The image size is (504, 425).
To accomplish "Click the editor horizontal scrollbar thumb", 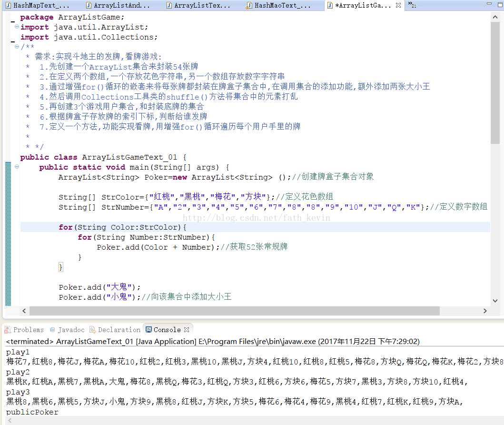I will (x=235, y=311).
